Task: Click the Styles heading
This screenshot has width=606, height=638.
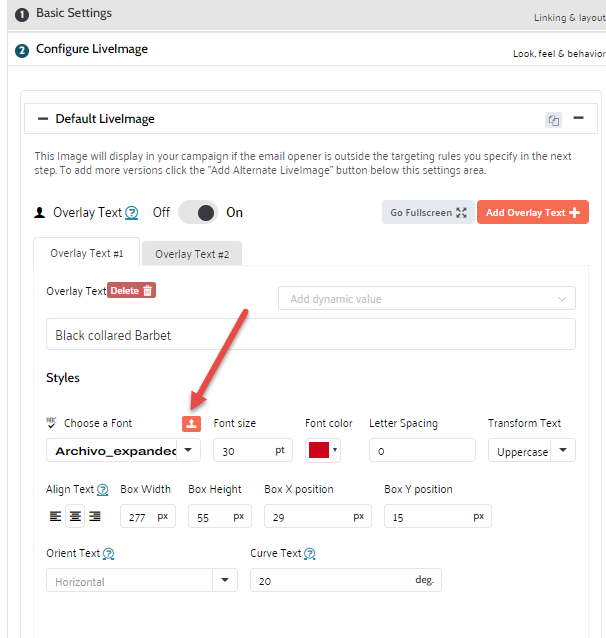Action: [x=63, y=378]
